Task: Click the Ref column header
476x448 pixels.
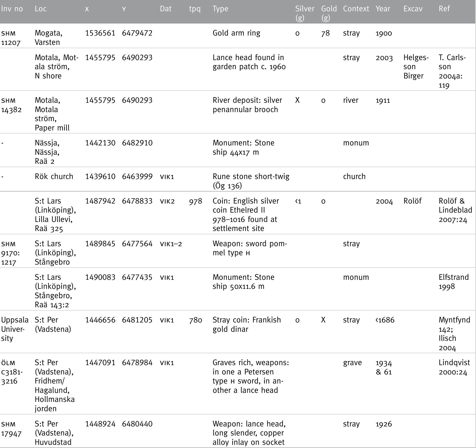Action: point(444,9)
